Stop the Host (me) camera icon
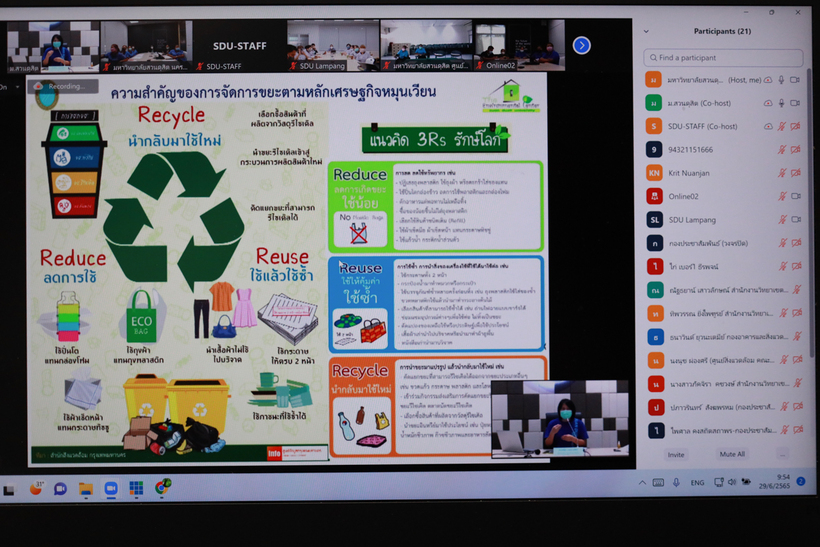820x547 pixels. [x=795, y=80]
